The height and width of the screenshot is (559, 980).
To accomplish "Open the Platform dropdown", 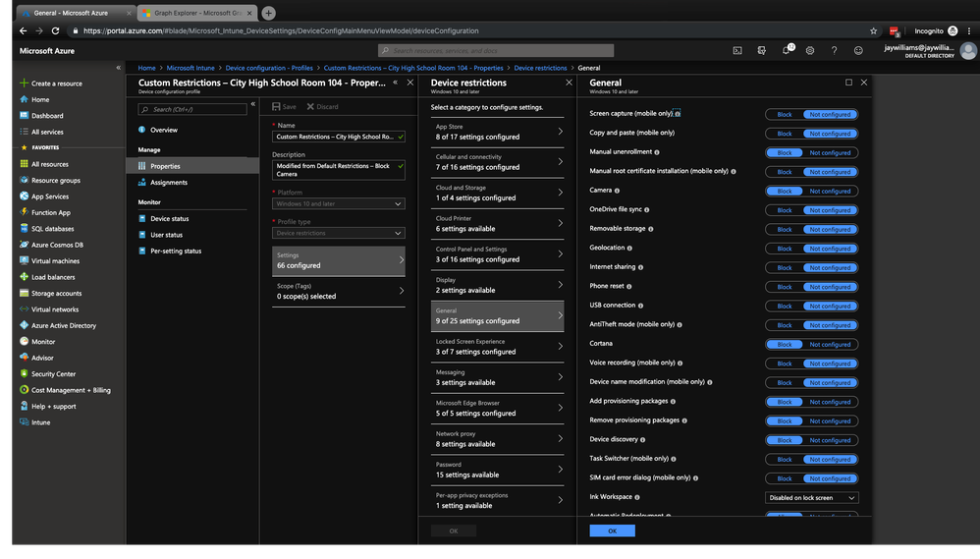I will (338, 203).
